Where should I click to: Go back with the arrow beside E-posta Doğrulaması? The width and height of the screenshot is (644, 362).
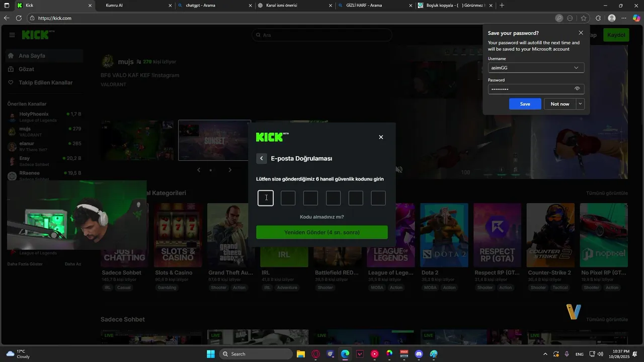[261, 158]
